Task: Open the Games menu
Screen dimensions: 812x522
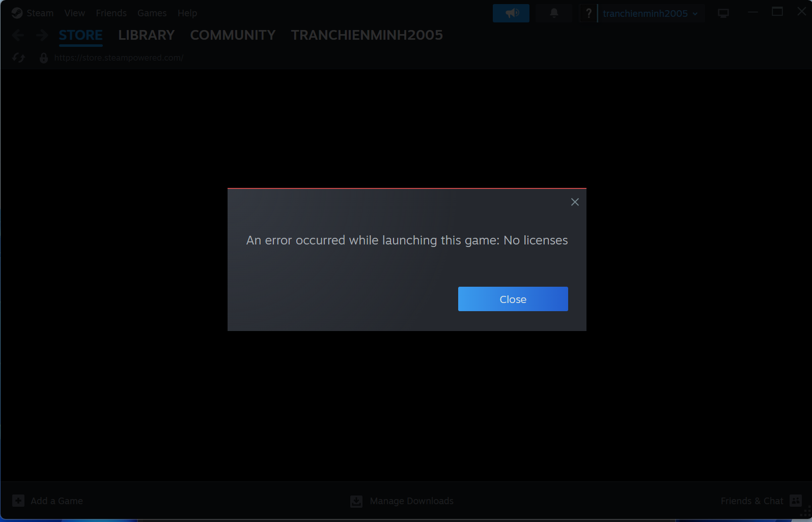Action: point(152,13)
